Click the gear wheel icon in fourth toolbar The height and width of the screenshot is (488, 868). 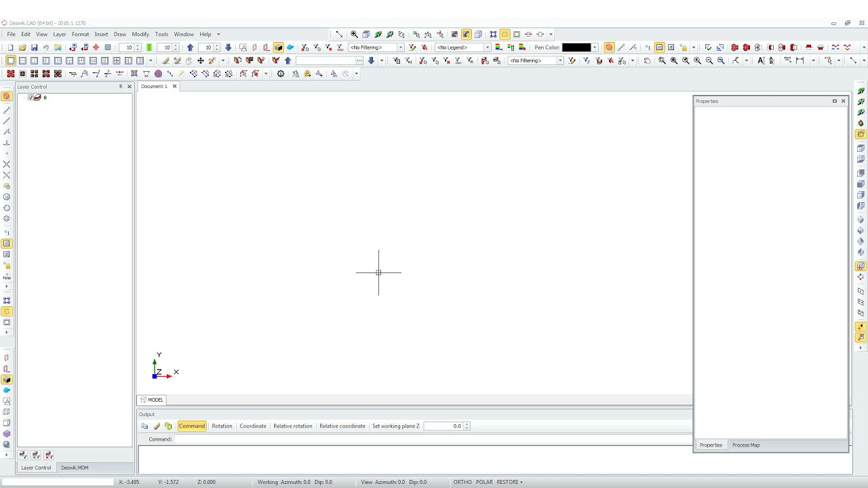[x=281, y=74]
